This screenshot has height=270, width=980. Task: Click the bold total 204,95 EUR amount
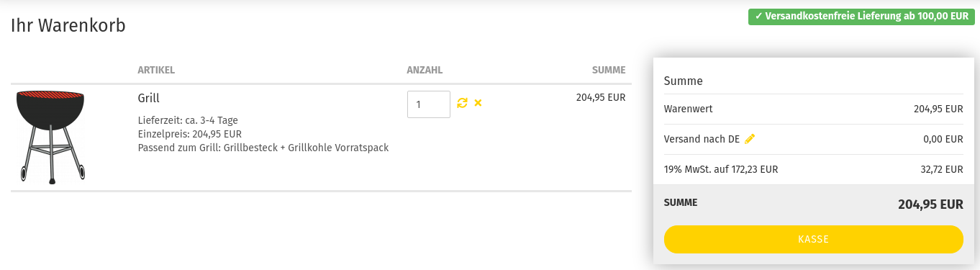tap(930, 204)
